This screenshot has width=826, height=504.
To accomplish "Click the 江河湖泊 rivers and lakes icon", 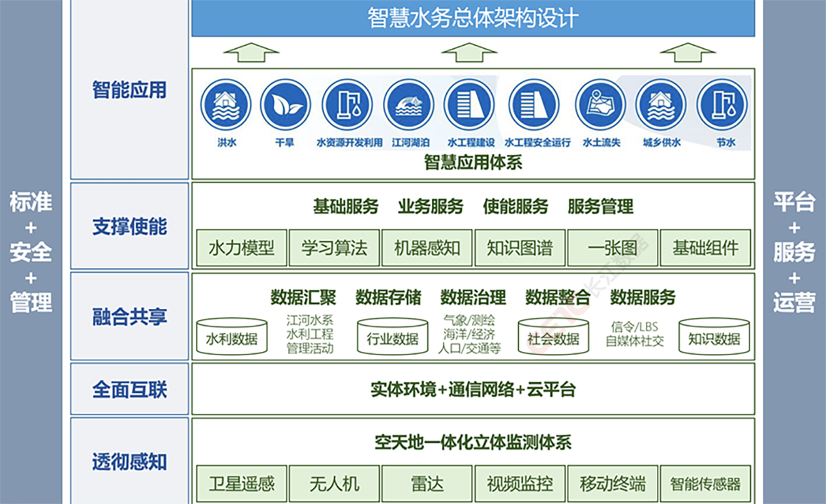I will [x=409, y=104].
